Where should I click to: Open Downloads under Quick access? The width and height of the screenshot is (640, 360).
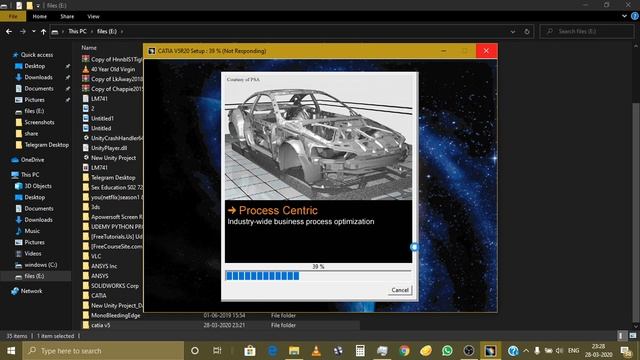click(x=38, y=77)
